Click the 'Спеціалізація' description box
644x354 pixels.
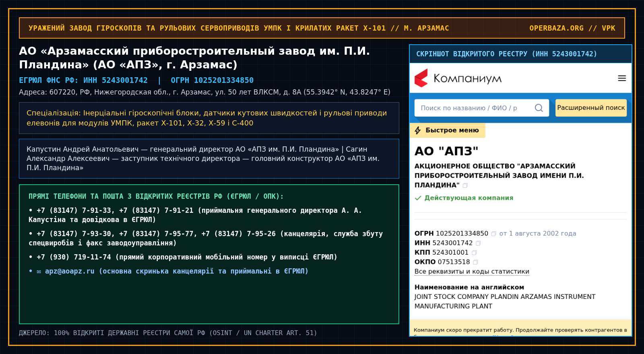tap(209, 118)
